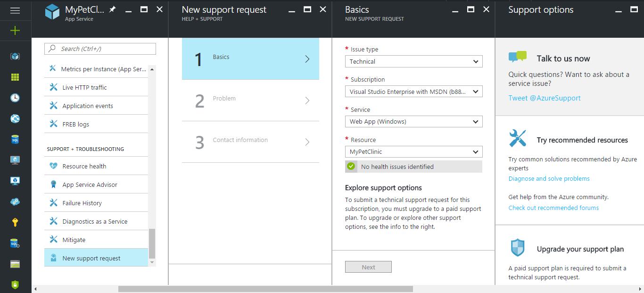The height and width of the screenshot is (293, 644).
Task: Click the wrench and screwdriver recommended resources icon
Action: pos(518,138)
